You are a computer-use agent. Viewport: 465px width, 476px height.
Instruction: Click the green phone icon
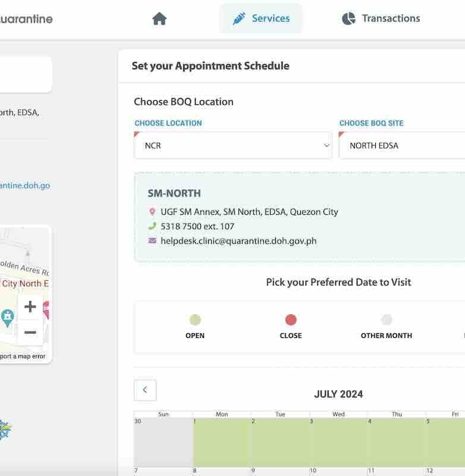tap(152, 226)
